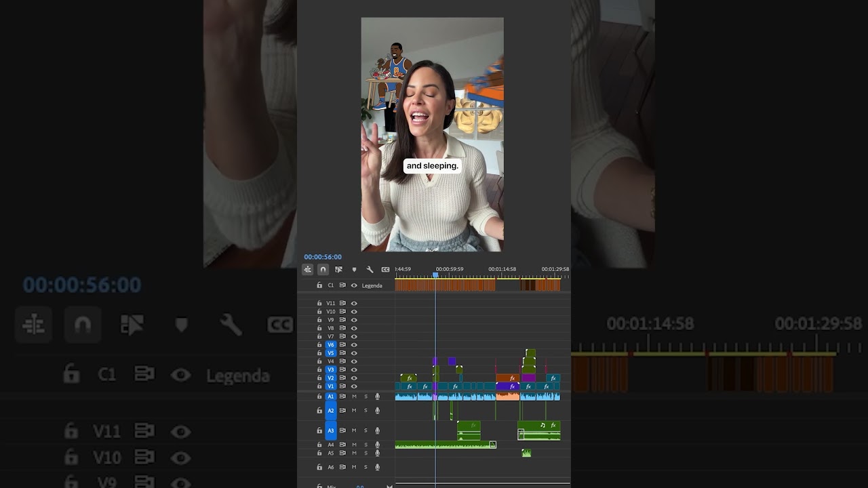Image resolution: width=868 pixels, height=488 pixels.
Task: Open the wrench Timeline Display Settings menu
Action: [370, 269]
